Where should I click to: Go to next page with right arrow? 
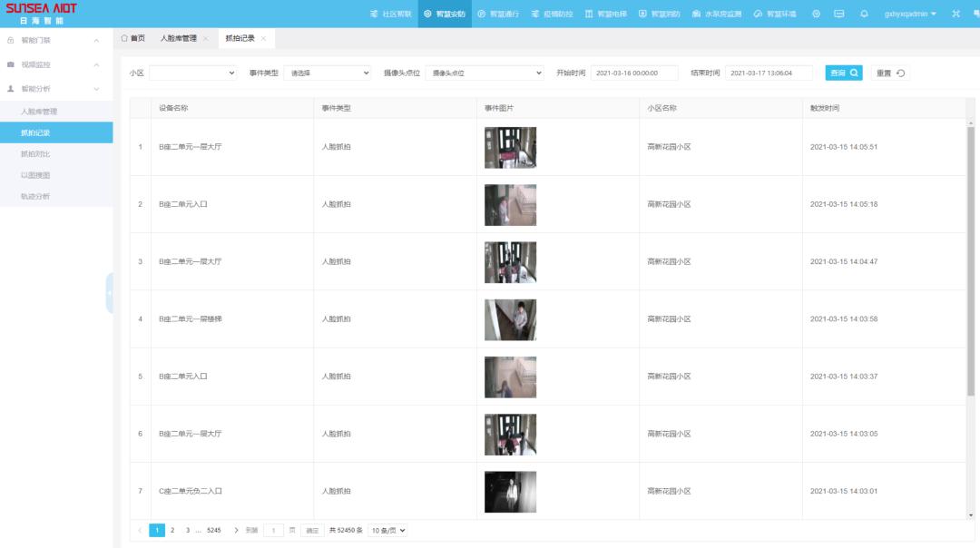236,530
